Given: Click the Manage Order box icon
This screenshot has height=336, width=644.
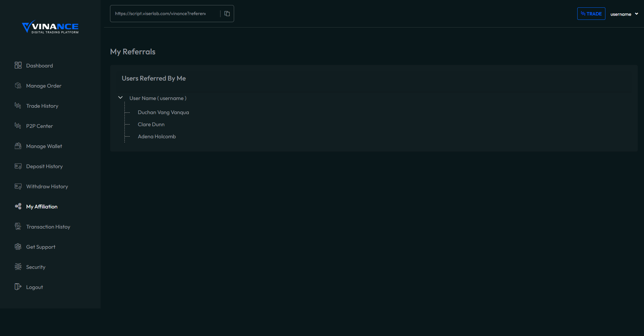Looking at the screenshot, I should [18, 86].
